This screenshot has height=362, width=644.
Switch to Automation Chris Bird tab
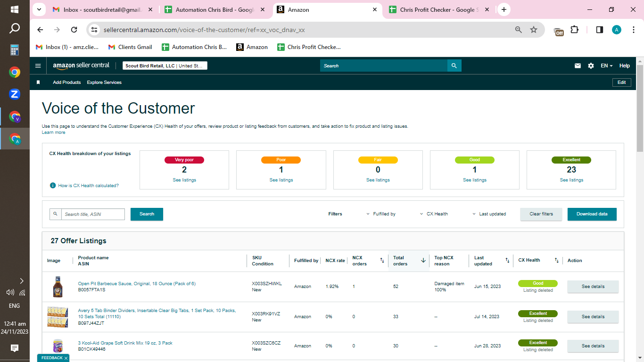click(215, 9)
